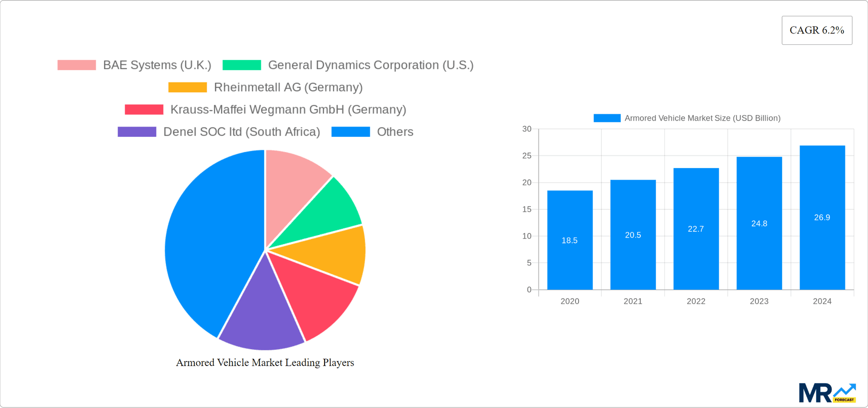Click the Rheinmetall AG orange legend marker

(187, 87)
